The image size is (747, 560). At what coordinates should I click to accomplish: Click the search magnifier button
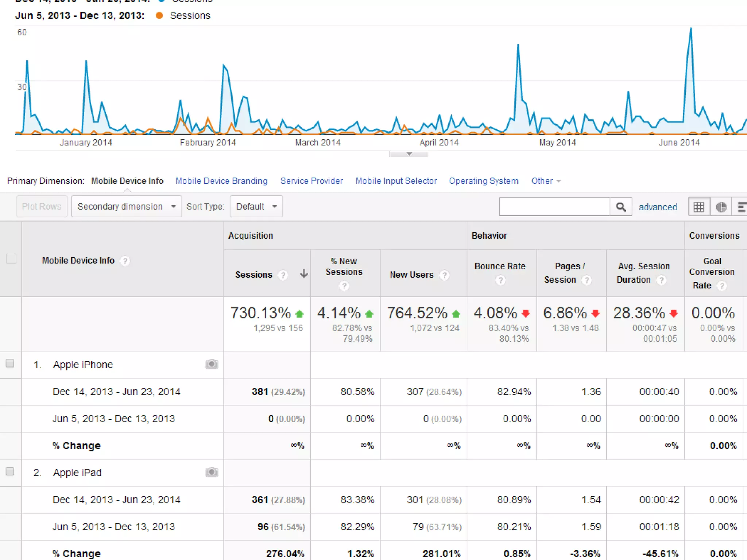[621, 207]
